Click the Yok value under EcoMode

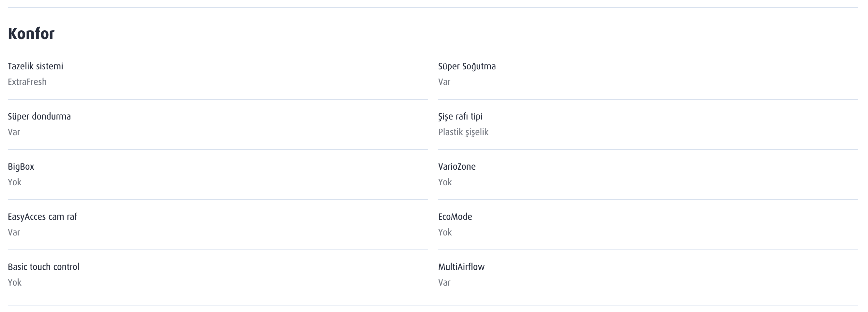445,232
